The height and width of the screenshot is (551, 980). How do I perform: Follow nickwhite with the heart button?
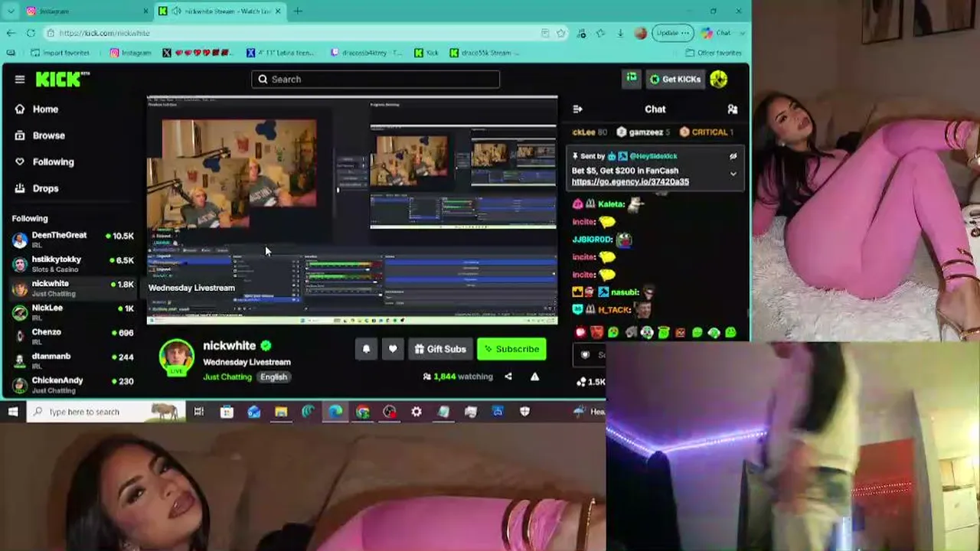point(393,349)
